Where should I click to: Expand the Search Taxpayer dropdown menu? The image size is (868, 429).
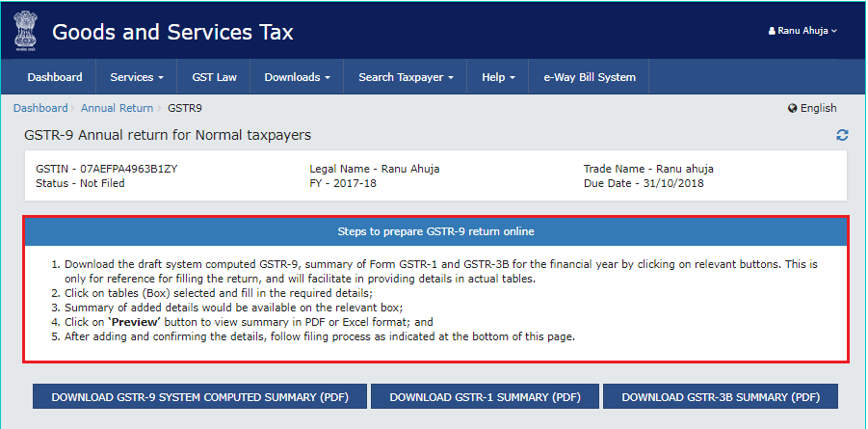tap(406, 77)
